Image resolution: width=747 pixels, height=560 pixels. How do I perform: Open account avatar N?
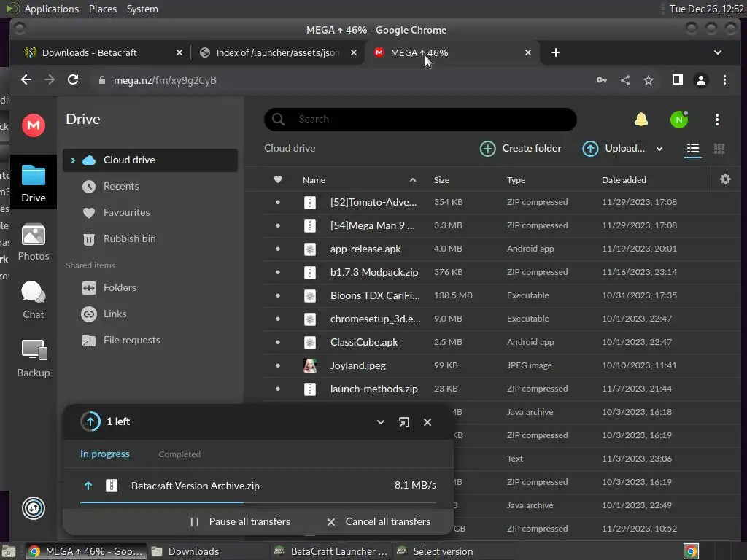[679, 119]
